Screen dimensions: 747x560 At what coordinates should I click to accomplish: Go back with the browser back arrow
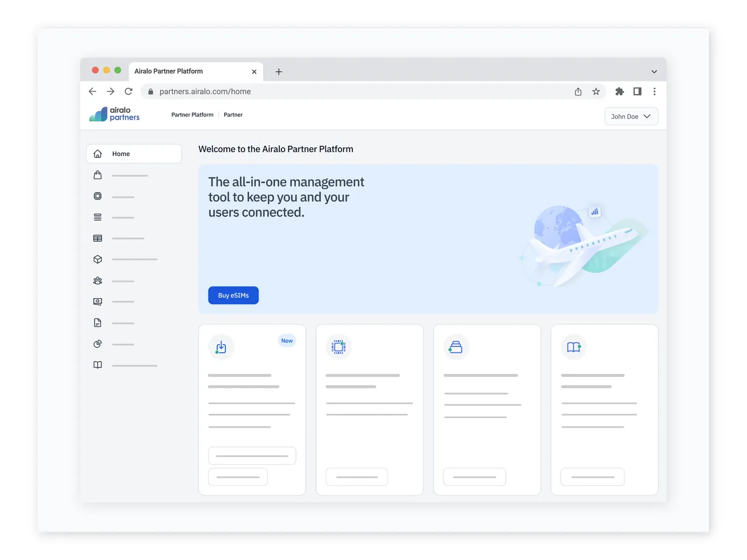(92, 92)
